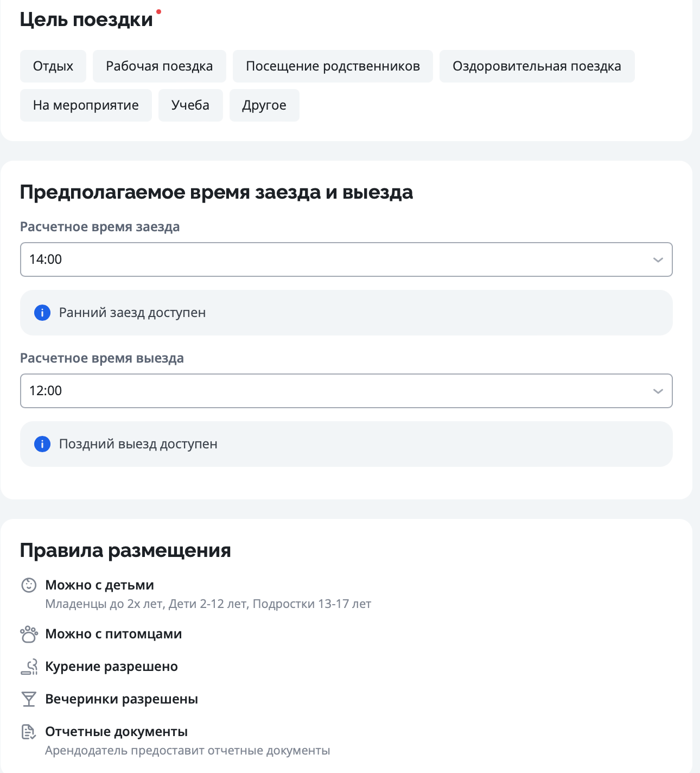Image resolution: width=700 pixels, height=773 pixels.
Task: Click the report documents icon
Action: [x=29, y=732]
